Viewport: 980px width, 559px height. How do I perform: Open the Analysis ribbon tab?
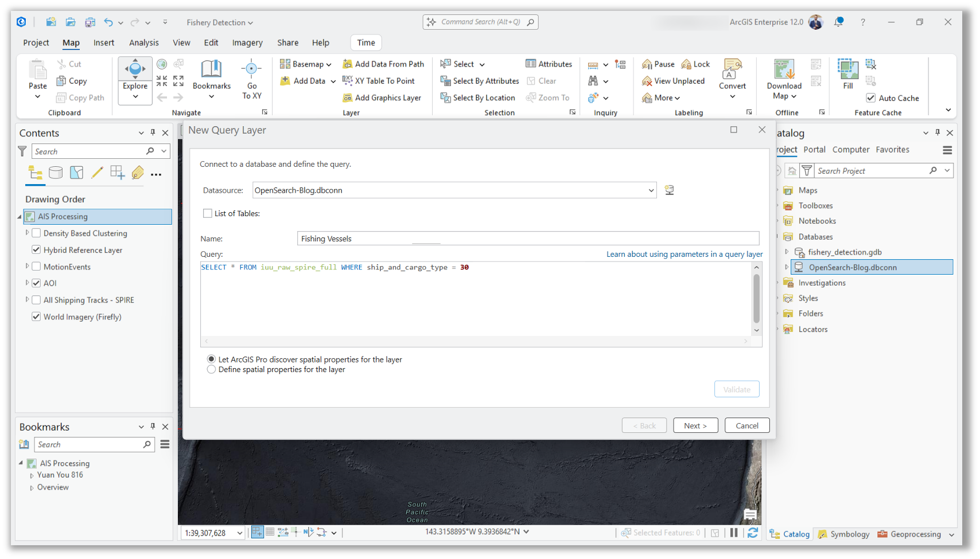click(x=143, y=42)
